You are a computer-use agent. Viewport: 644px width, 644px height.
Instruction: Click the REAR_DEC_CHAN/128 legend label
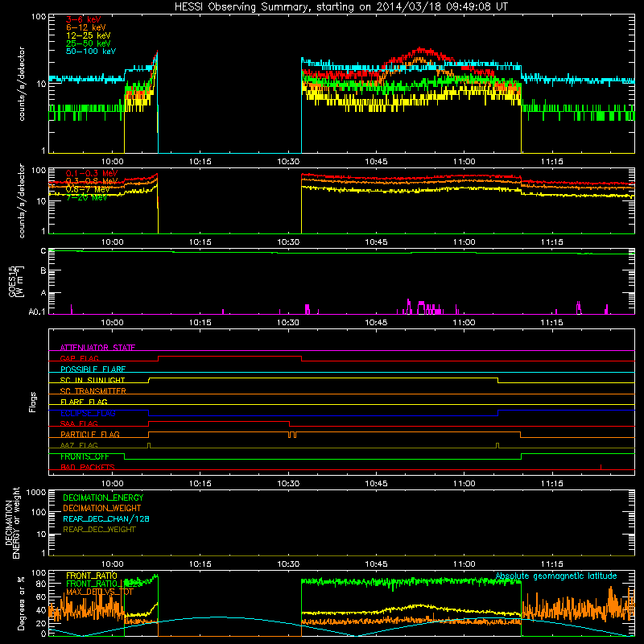[x=106, y=519]
